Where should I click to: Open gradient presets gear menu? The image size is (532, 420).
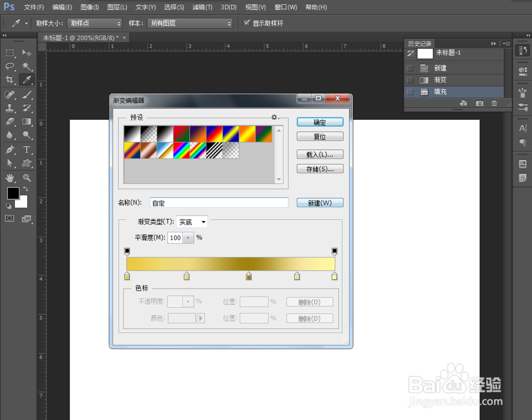pos(275,117)
